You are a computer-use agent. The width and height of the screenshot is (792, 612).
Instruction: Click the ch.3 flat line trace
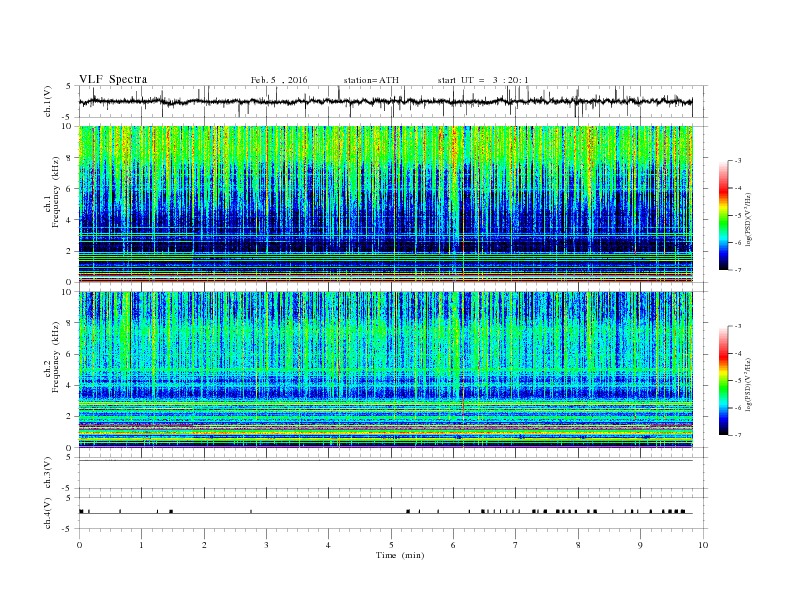tap(386, 461)
